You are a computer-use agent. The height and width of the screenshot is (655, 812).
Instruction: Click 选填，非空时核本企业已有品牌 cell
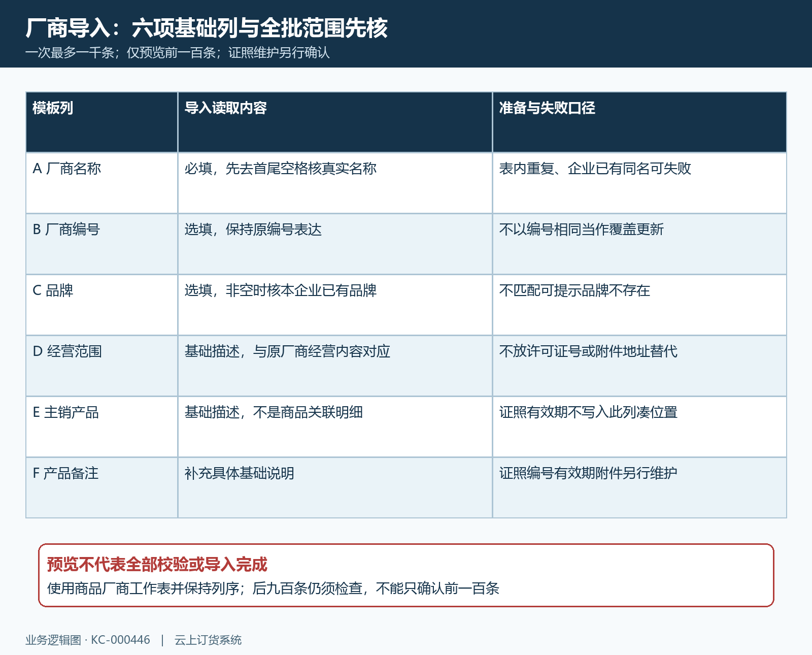[x=335, y=305]
